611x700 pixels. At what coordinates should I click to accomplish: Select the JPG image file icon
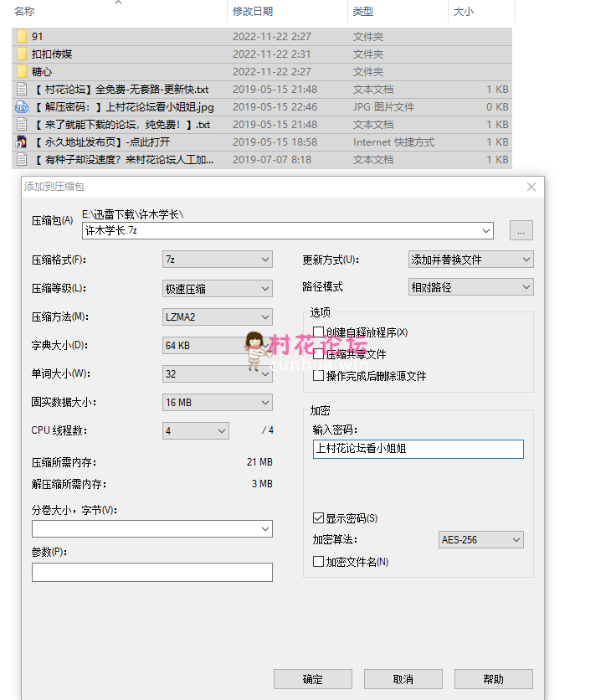(22, 107)
